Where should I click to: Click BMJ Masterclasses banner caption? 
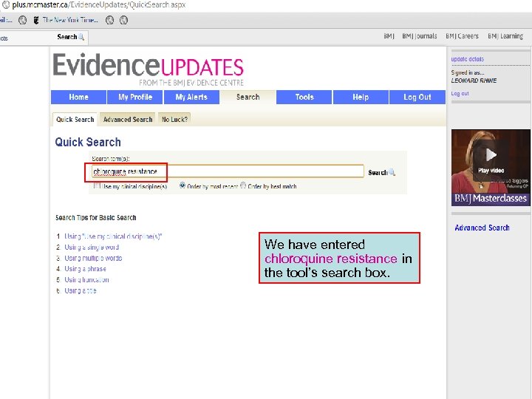pyautogui.click(x=491, y=198)
